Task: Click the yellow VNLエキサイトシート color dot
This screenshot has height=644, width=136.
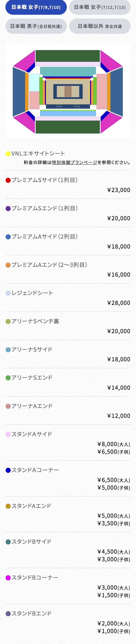Action: pyautogui.click(x=8, y=153)
